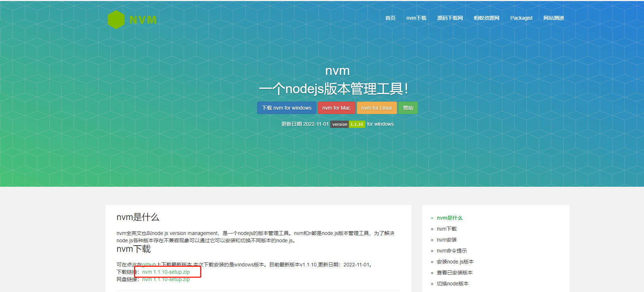
Task: Click the green 赞助 button
Action: pos(408,108)
